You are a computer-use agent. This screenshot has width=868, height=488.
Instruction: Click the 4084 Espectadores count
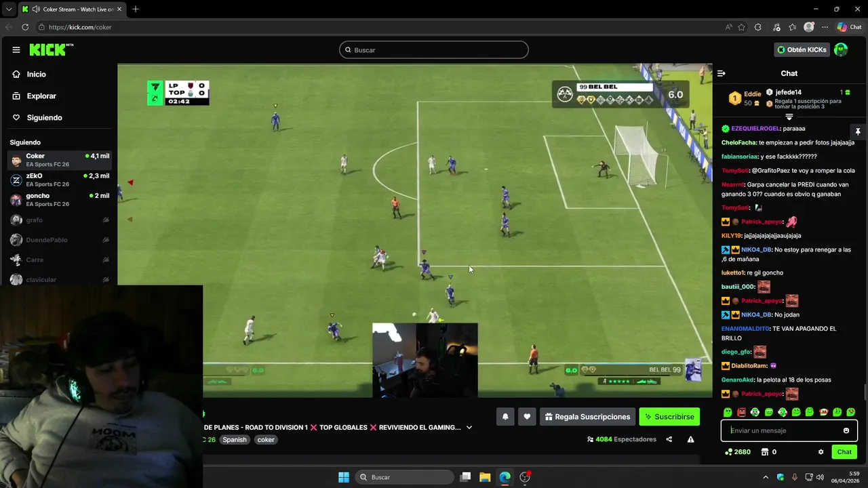tap(621, 439)
